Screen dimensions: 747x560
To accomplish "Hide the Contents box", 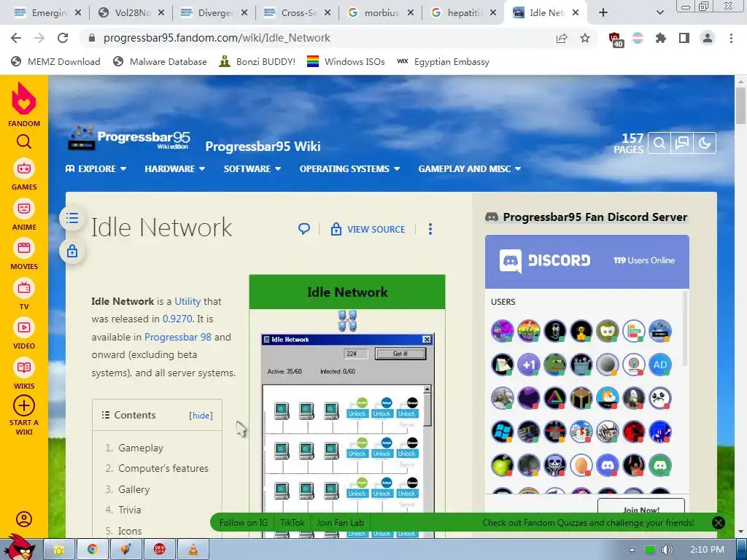I will 201,415.
